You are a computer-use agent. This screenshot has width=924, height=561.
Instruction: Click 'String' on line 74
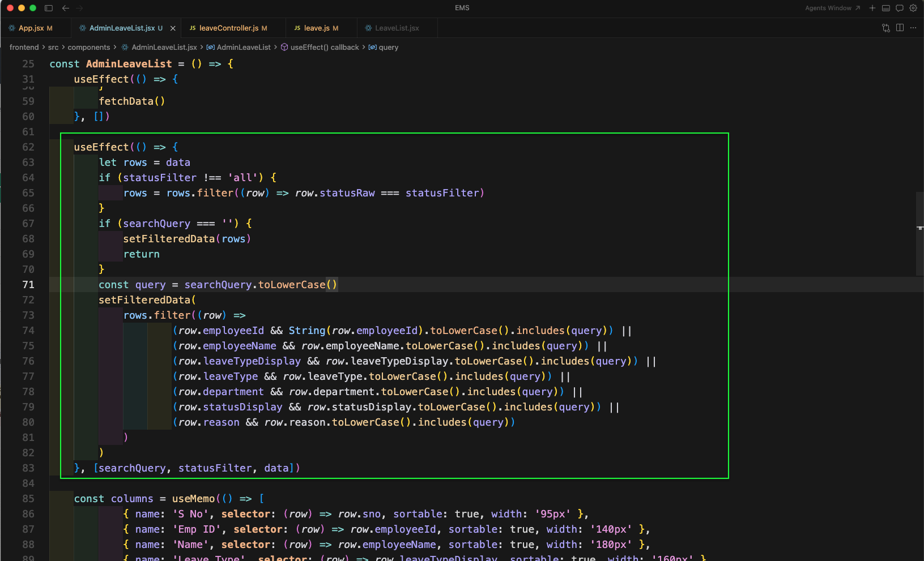coord(307,331)
